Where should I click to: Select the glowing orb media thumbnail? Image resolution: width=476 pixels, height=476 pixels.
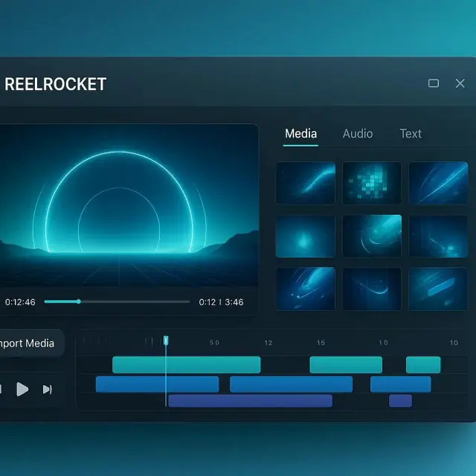click(x=306, y=237)
